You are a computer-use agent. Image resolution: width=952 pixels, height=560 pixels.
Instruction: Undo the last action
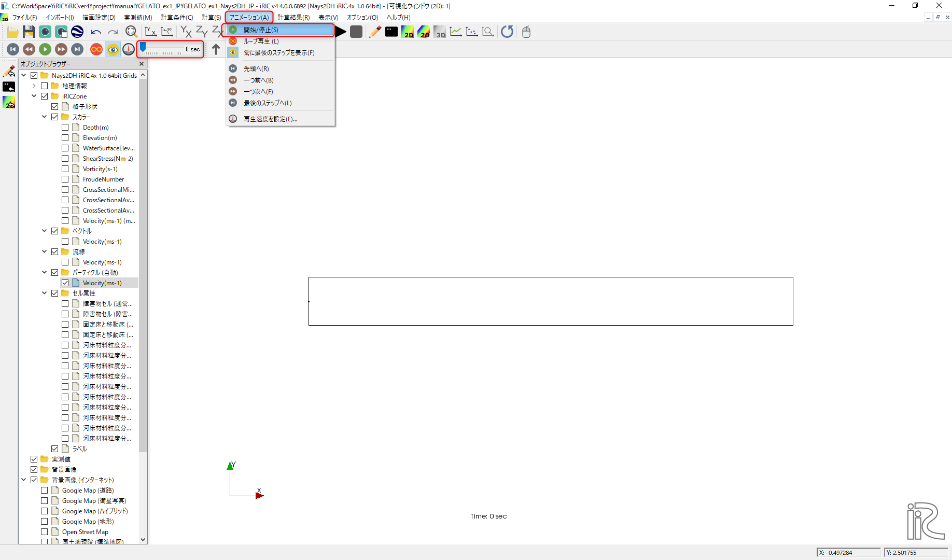coord(96,32)
